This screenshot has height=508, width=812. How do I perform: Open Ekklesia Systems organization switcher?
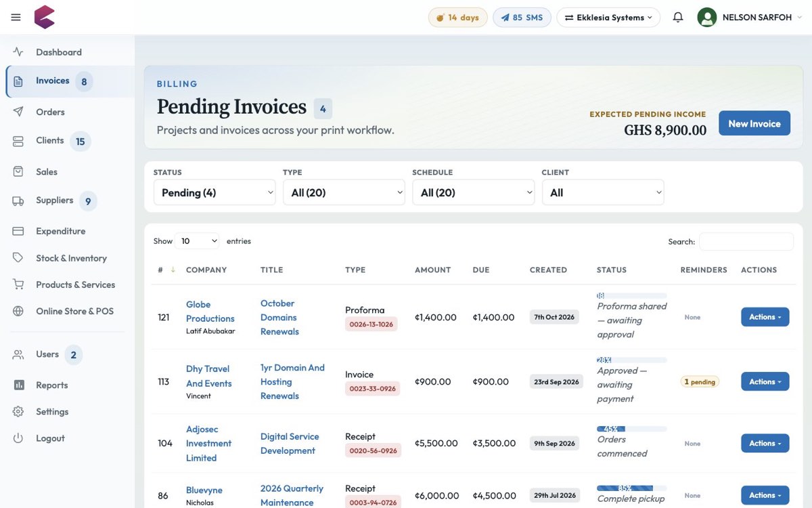(x=608, y=18)
